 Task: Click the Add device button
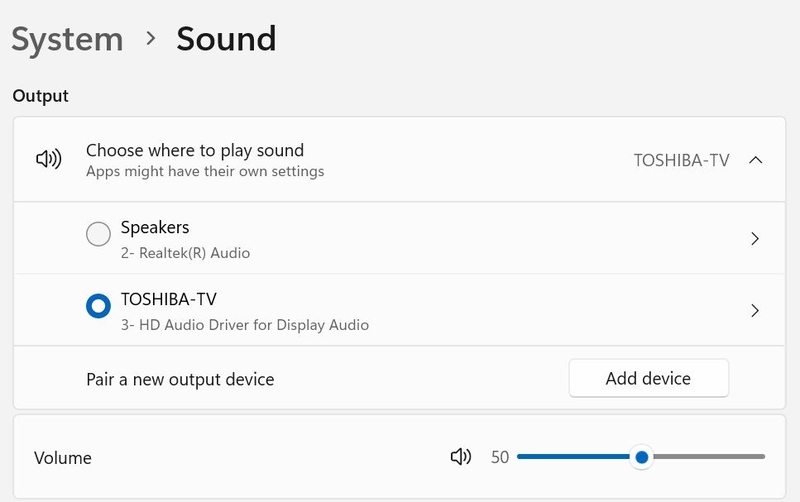(648, 378)
